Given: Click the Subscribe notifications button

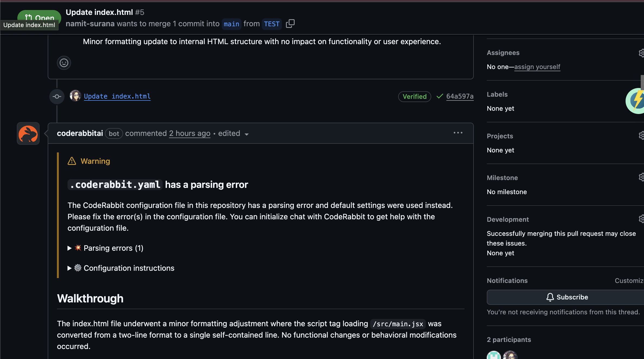Looking at the screenshot, I should 567,297.
